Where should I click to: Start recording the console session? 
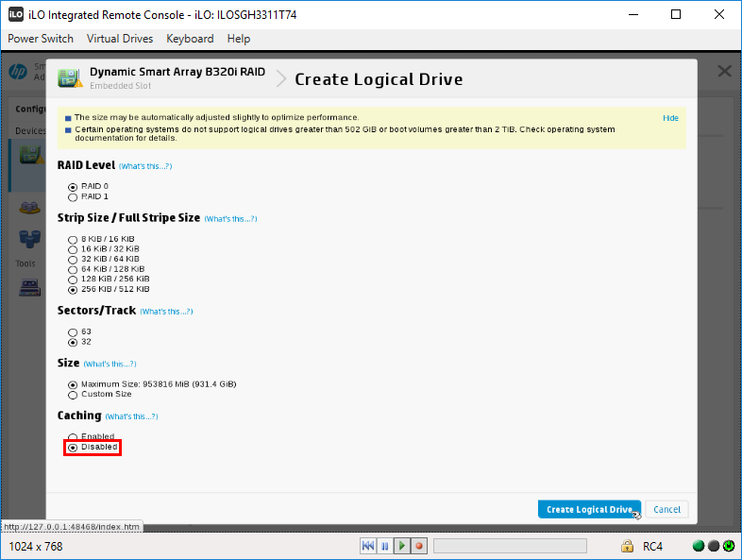[x=419, y=546]
